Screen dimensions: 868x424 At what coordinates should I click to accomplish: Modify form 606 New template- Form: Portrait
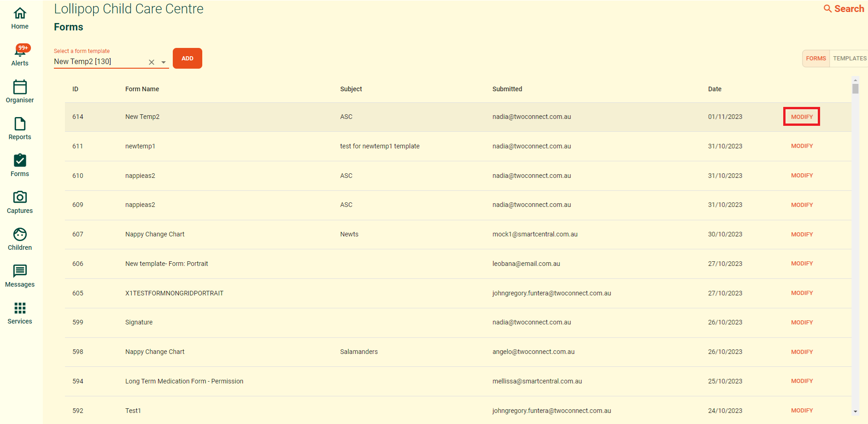coord(802,264)
